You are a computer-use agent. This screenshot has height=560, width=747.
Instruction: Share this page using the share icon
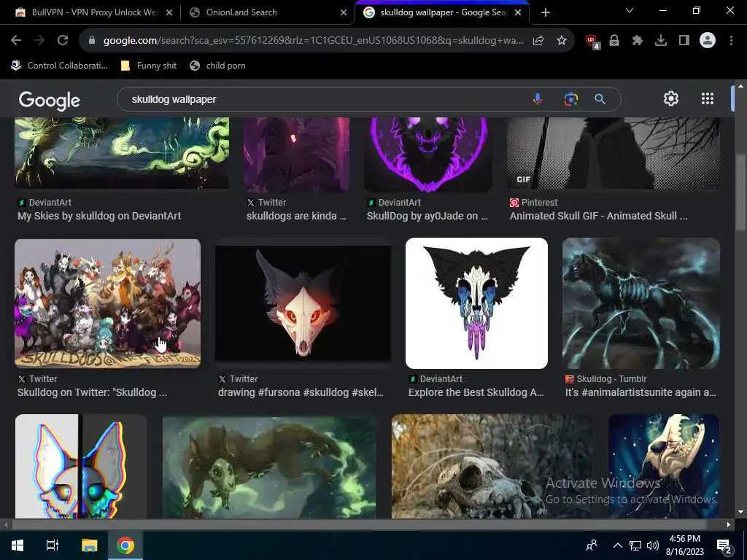pos(538,41)
